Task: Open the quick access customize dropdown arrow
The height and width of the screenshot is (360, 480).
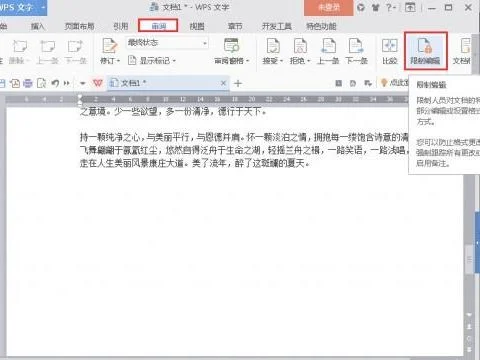Action: click(83, 83)
